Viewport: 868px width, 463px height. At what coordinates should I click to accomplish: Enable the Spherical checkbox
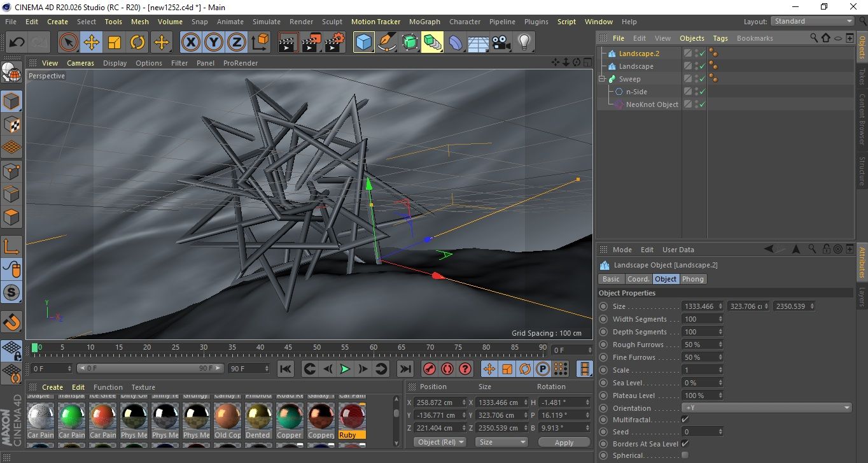click(685, 455)
